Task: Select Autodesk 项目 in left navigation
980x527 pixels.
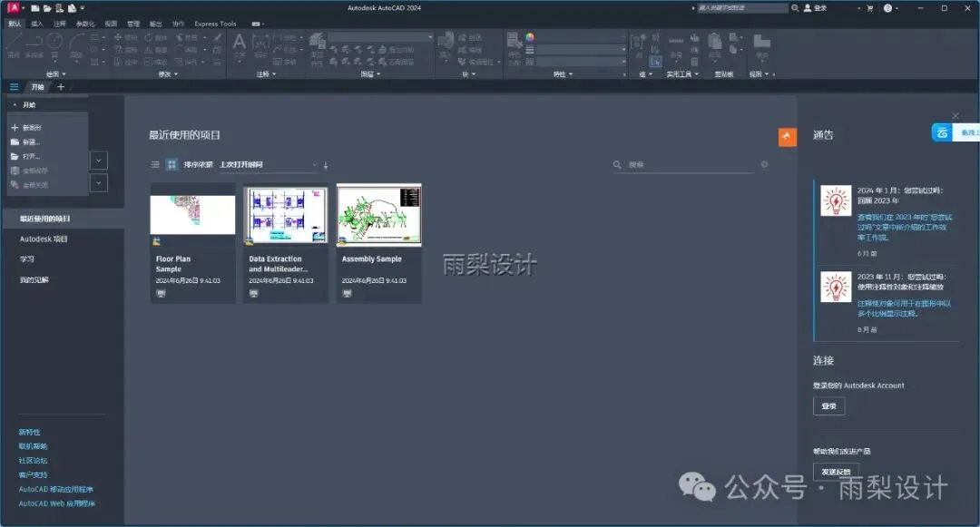Action: pos(44,239)
